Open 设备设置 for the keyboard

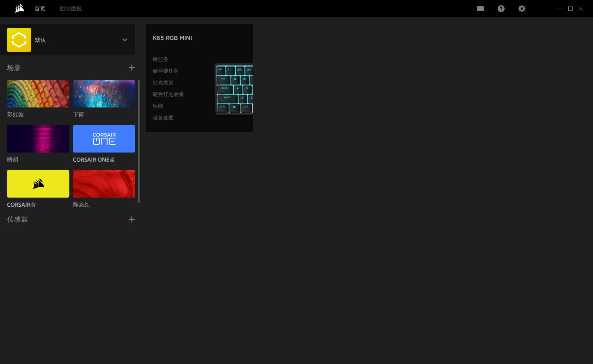163,118
